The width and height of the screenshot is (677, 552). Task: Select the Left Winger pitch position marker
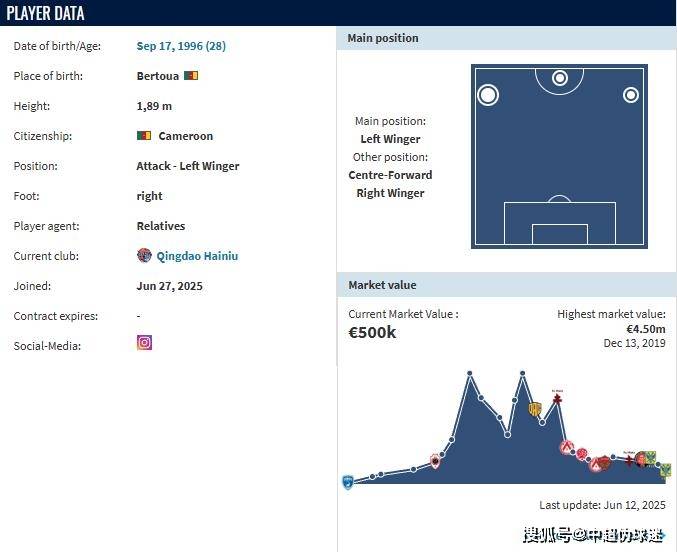tap(488, 95)
